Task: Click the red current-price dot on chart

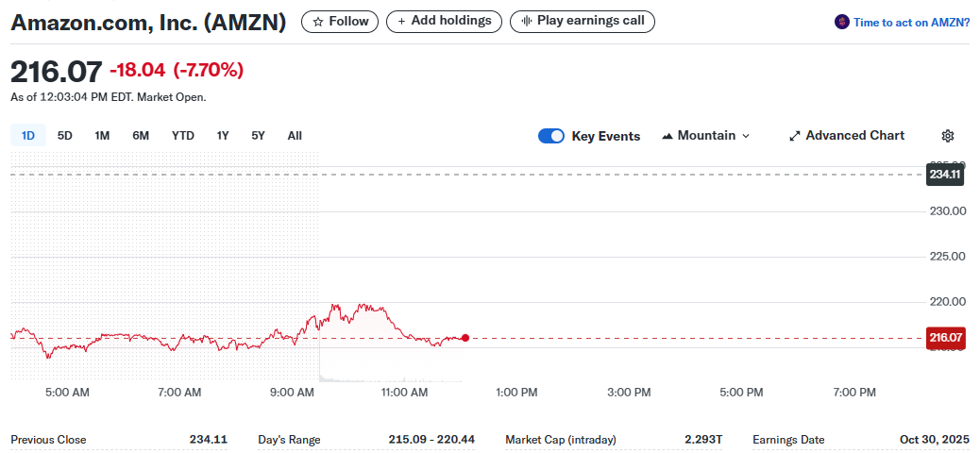Action: pos(465,338)
